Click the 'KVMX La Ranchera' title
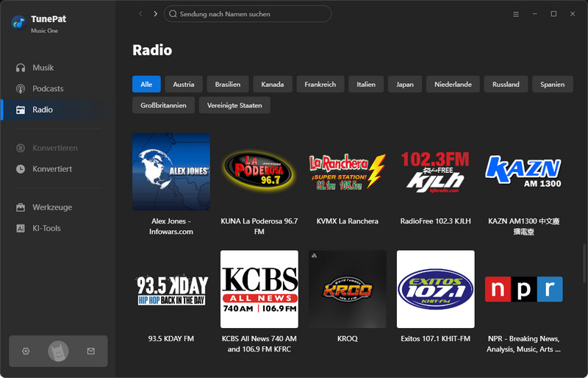This screenshot has height=378, width=588. [x=347, y=221]
